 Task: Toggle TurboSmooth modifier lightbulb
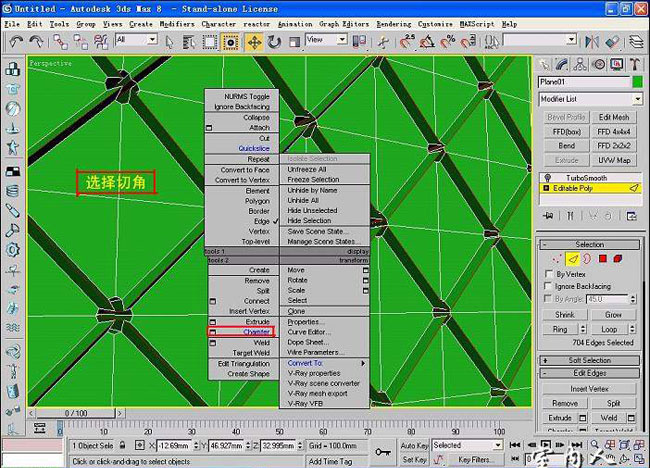click(548, 178)
